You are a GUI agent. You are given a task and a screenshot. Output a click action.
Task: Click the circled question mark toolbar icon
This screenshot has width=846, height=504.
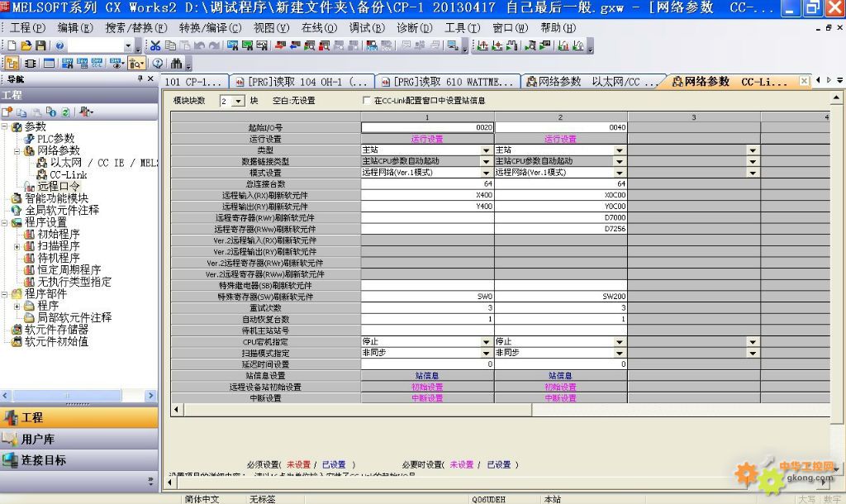(158, 64)
